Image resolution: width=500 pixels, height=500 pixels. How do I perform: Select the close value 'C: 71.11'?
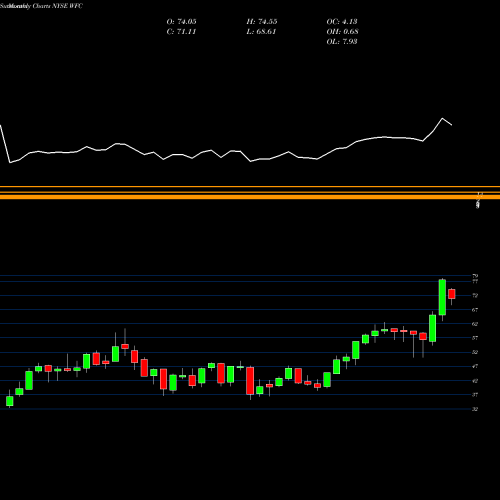click(x=181, y=32)
